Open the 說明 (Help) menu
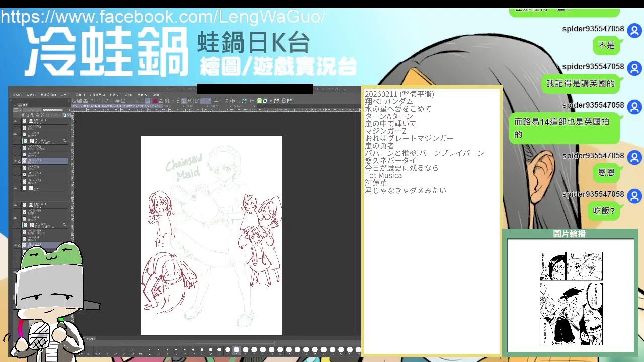 pos(158,95)
